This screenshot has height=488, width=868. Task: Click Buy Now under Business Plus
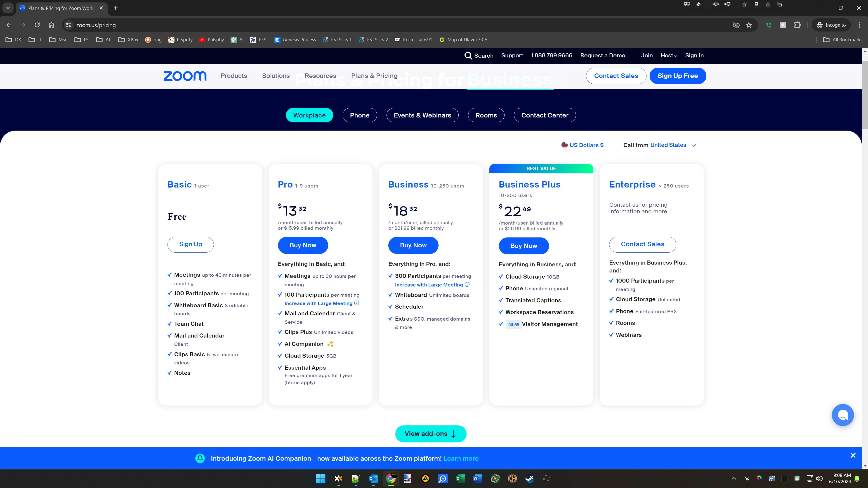524,246
